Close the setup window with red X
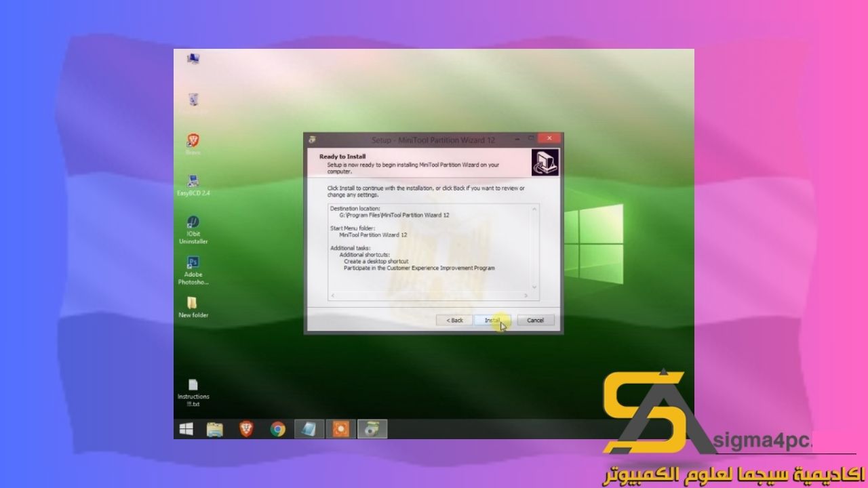 (x=549, y=138)
